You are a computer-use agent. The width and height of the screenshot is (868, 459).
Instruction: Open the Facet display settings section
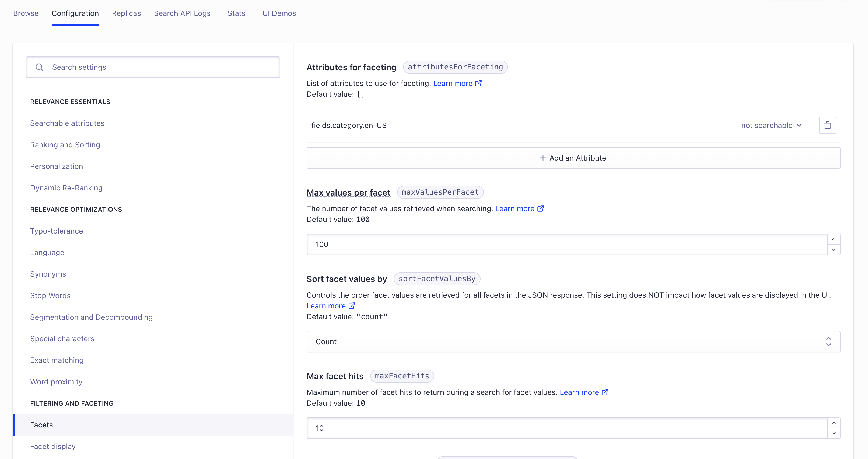click(x=53, y=446)
